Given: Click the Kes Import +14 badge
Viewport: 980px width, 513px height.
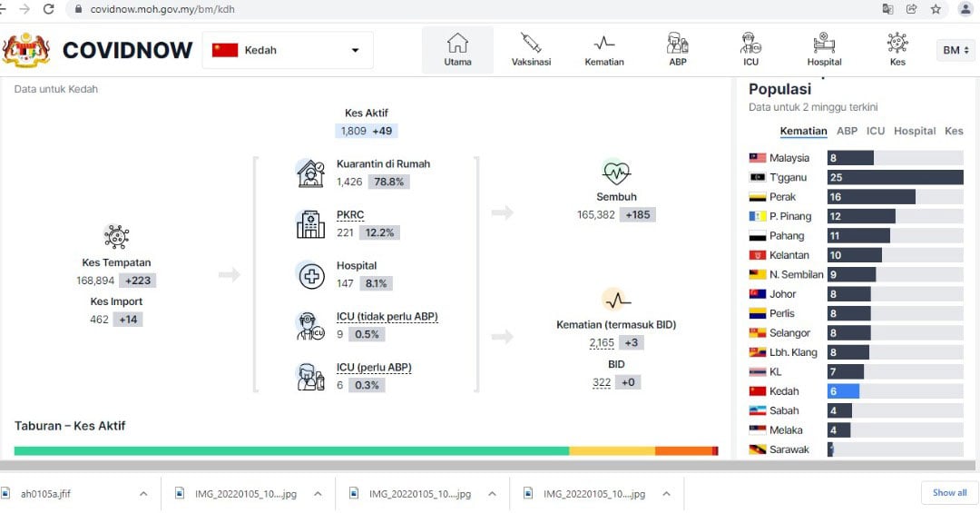Looking at the screenshot, I should point(128,319).
